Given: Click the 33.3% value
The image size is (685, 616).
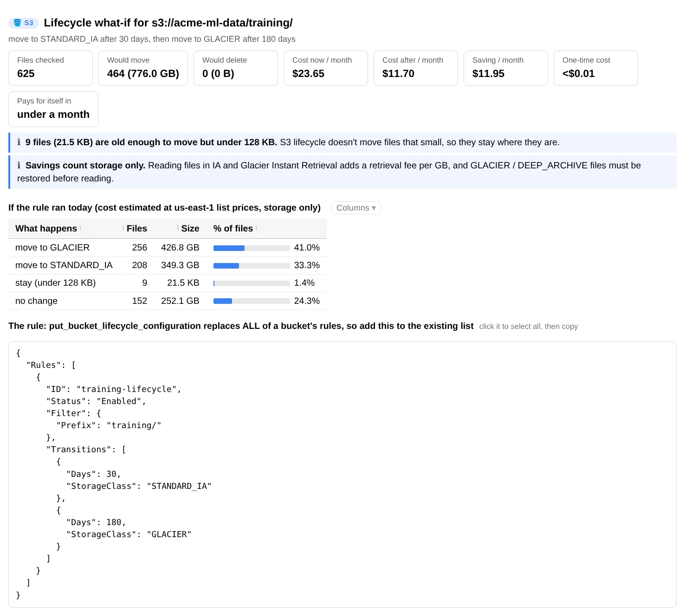Looking at the screenshot, I should coord(307,265).
